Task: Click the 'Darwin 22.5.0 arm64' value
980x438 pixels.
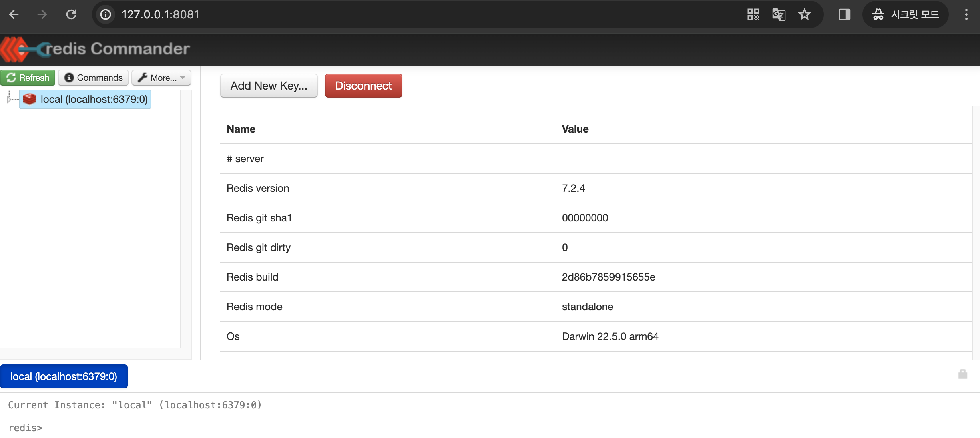Action: (x=610, y=336)
